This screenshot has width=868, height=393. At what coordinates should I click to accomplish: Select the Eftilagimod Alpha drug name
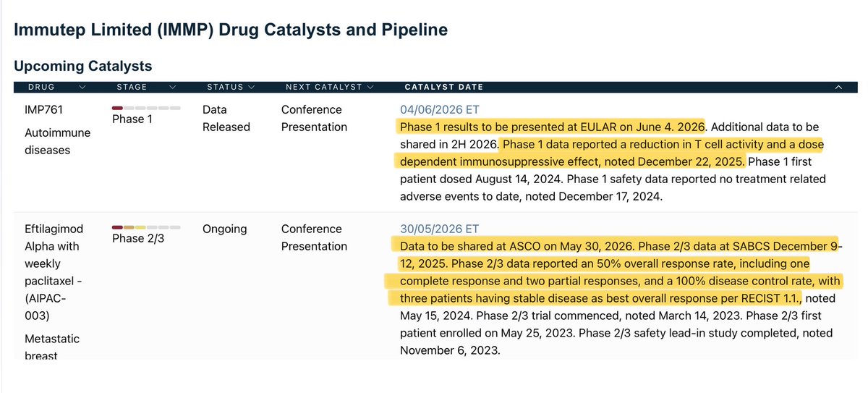coord(54,237)
